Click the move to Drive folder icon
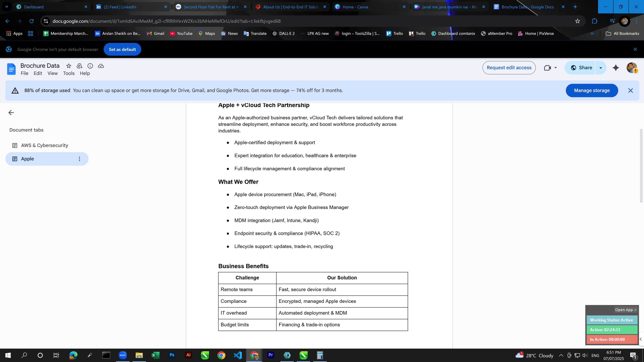 [79, 66]
